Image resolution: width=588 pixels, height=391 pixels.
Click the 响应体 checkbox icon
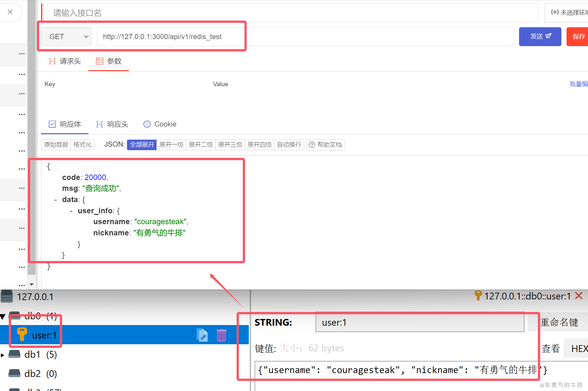[x=52, y=124]
